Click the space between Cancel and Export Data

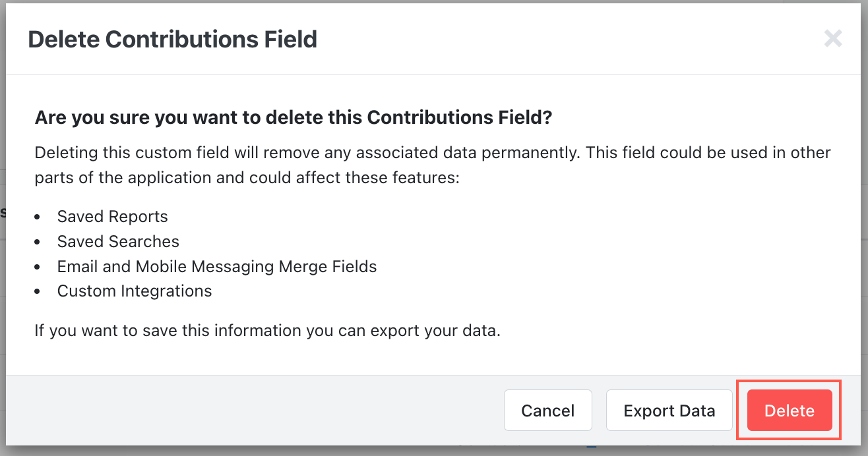(x=599, y=410)
